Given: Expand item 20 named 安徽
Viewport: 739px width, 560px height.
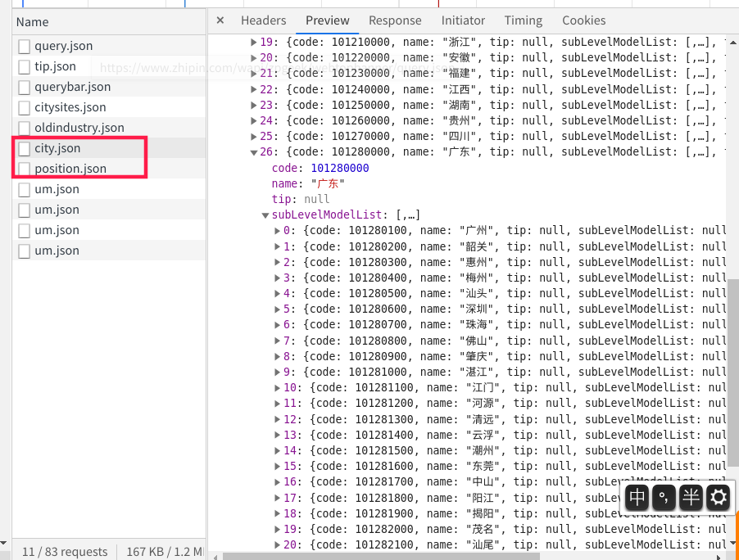Looking at the screenshot, I should coord(253,57).
